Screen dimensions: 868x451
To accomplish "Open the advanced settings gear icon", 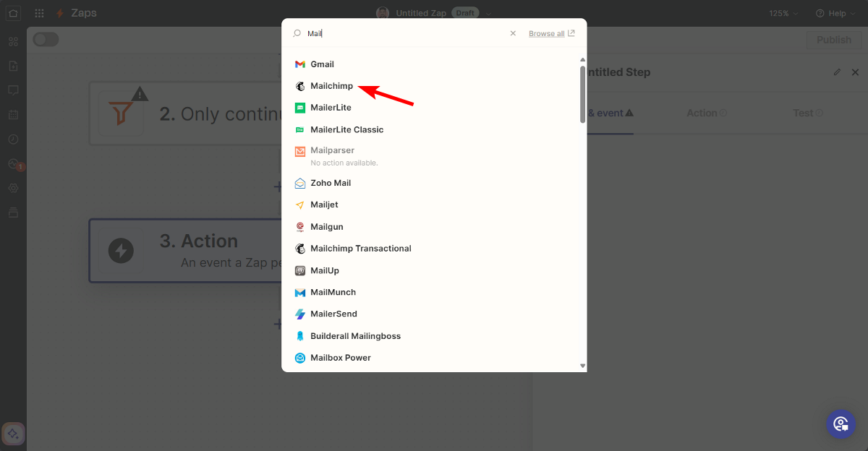I will 13,188.
